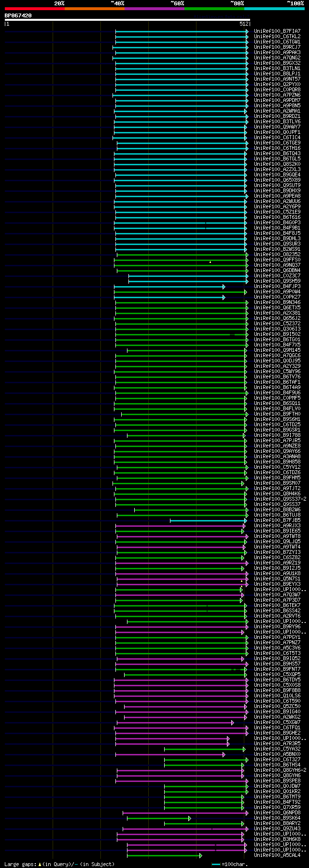This screenshot has width=309, height=868.
Task: Click the cyan alignment bar for UniRef100_B7FJB5
Action: [x=208, y=521]
